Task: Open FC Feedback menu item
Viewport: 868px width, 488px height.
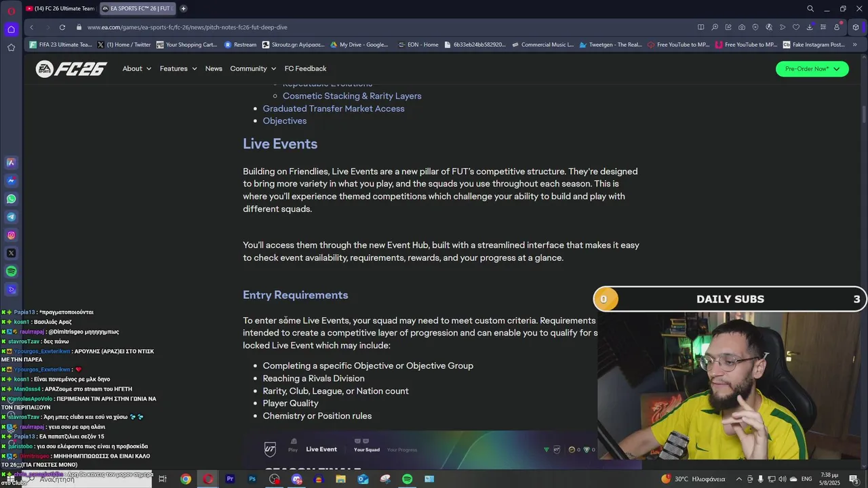Action: click(305, 68)
